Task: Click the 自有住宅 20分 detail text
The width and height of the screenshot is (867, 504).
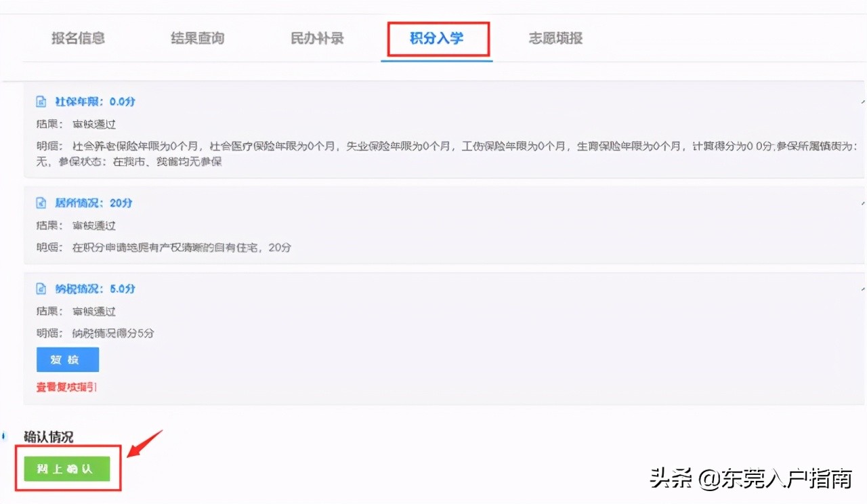Action: [x=182, y=248]
